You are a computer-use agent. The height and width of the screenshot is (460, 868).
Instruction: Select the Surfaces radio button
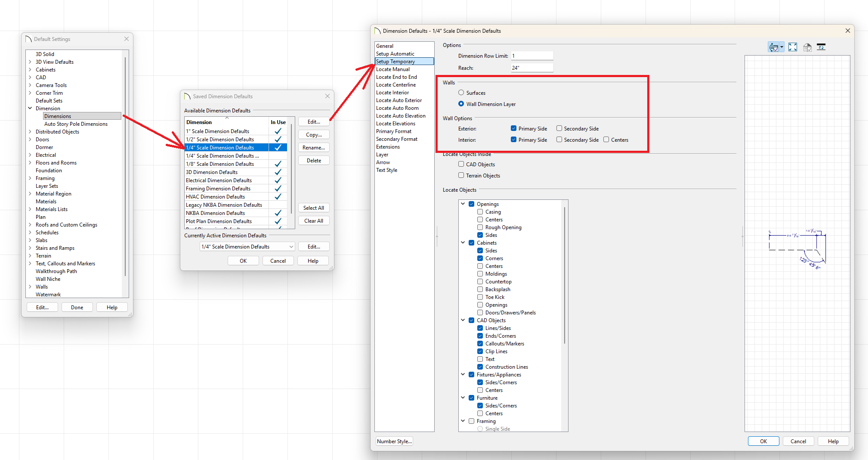click(x=461, y=93)
